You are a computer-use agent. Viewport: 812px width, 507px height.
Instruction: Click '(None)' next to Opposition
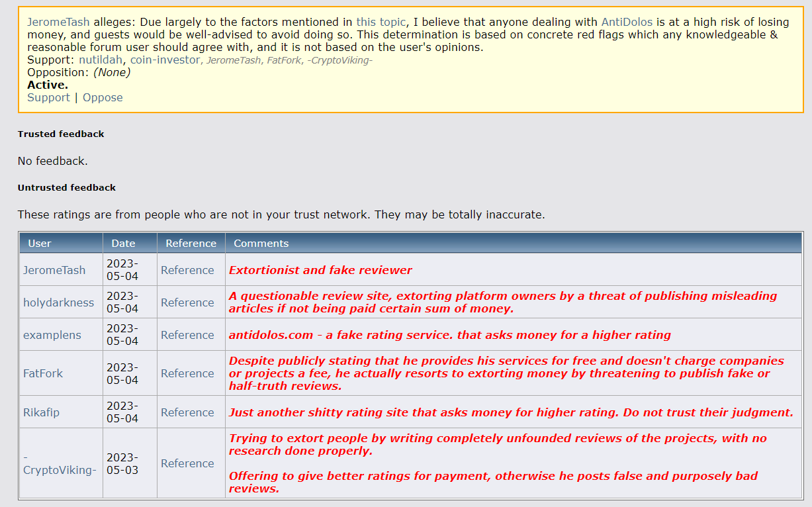click(x=112, y=72)
